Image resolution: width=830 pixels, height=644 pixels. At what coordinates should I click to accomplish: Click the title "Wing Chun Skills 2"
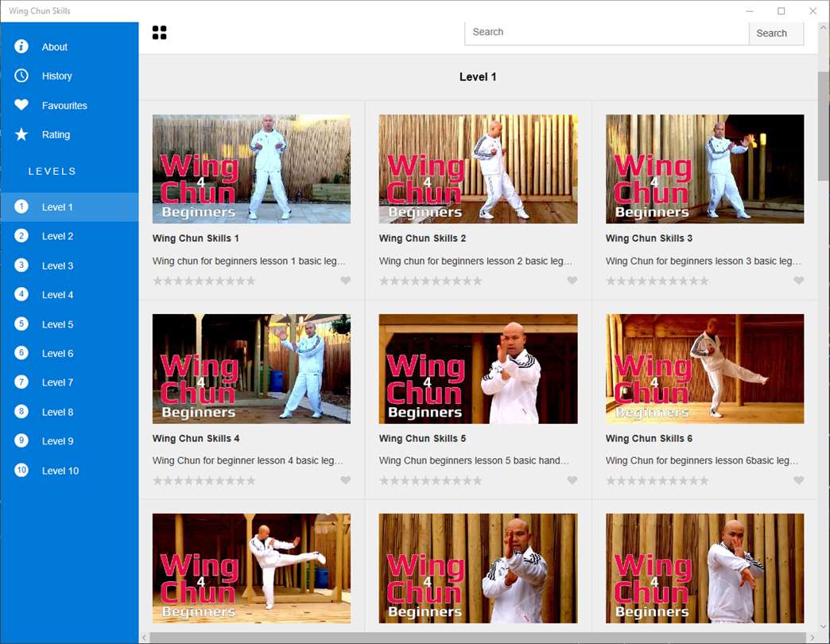422,239
